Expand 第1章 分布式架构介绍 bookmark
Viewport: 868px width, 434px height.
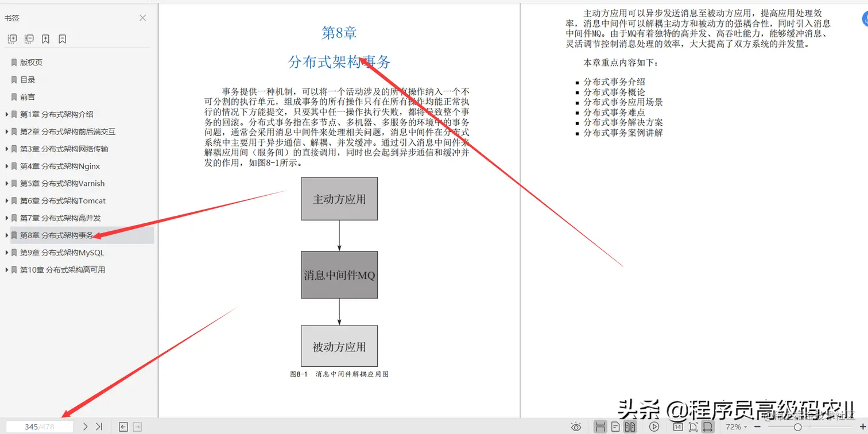click(x=6, y=114)
